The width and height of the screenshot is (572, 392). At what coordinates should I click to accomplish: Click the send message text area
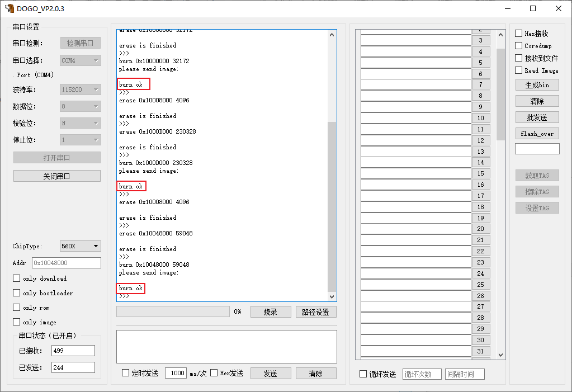click(x=226, y=347)
